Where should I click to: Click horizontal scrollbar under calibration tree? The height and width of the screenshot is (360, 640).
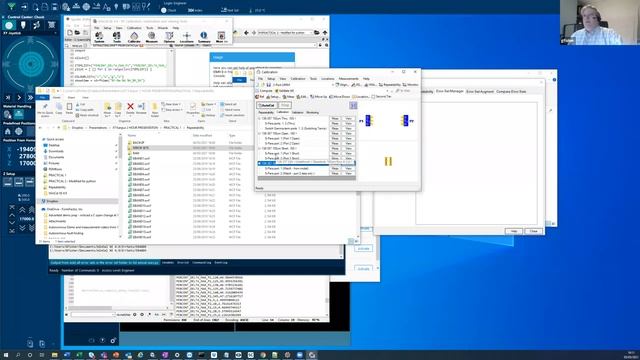tap(306, 178)
